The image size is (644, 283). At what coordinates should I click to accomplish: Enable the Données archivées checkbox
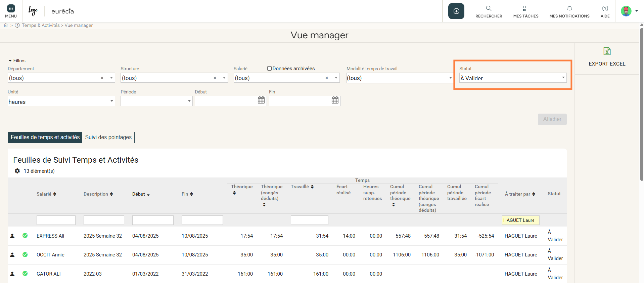point(269,69)
